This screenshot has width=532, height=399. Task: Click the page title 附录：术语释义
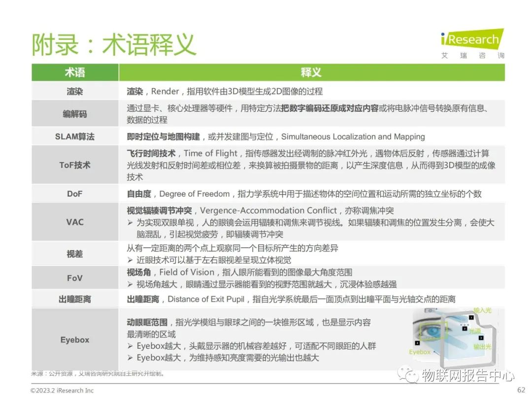coord(114,44)
